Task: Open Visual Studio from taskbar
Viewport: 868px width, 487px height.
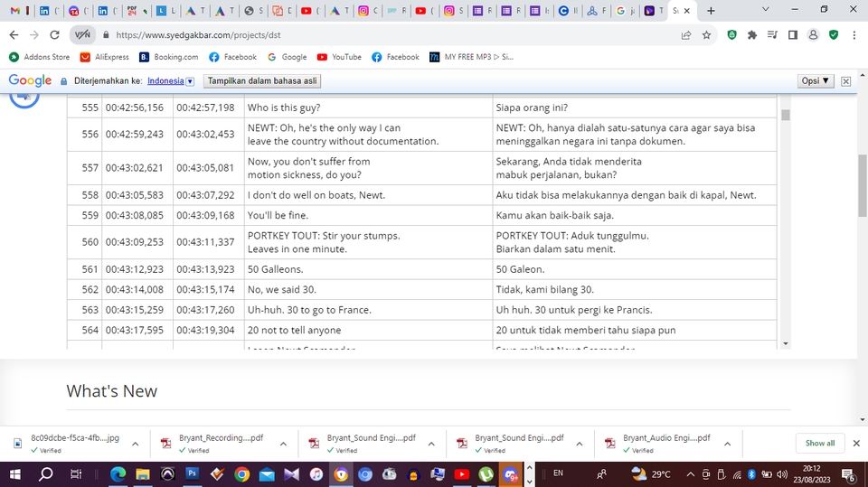Action: [291, 474]
